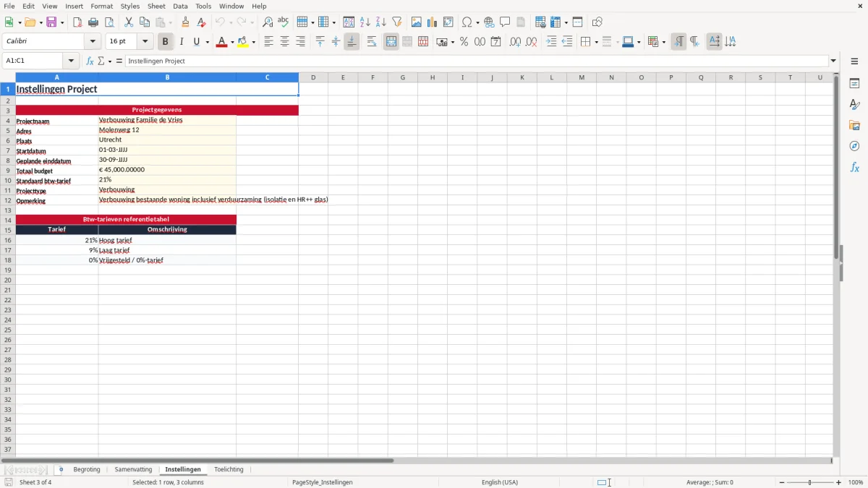
Task: Add a decimal place
Action: coord(515,42)
